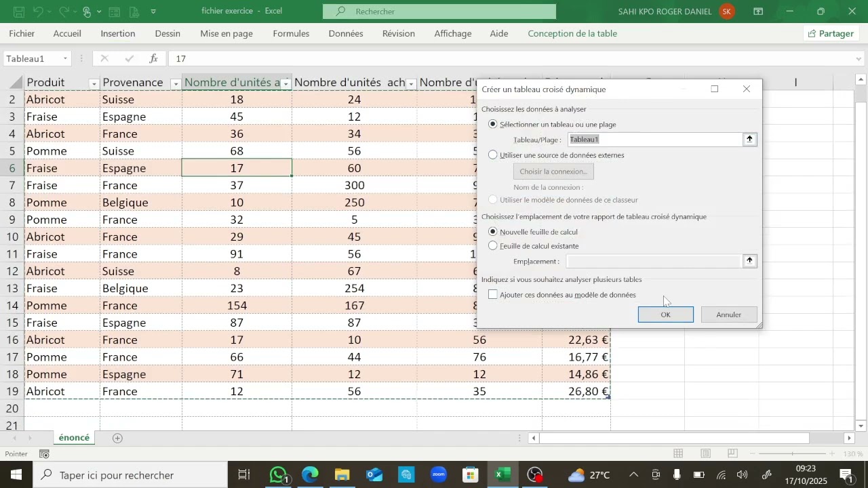Click the confirm checkmark in formula bar
Screen dimensions: 868x488
[x=130, y=59]
